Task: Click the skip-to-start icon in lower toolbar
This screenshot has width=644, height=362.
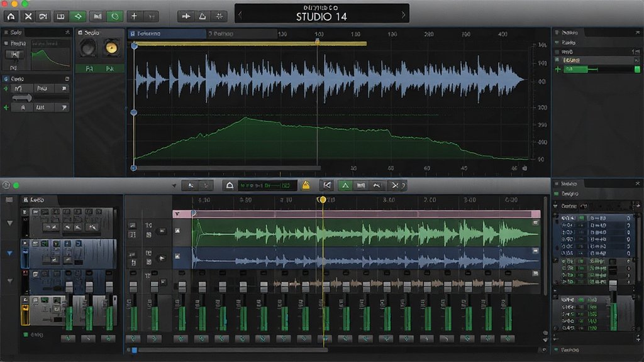Action: point(327,185)
